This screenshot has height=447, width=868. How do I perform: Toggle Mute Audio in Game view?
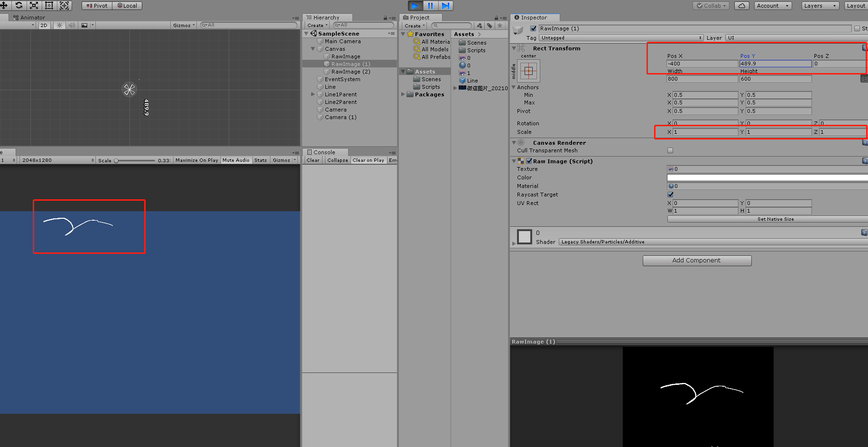point(236,160)
